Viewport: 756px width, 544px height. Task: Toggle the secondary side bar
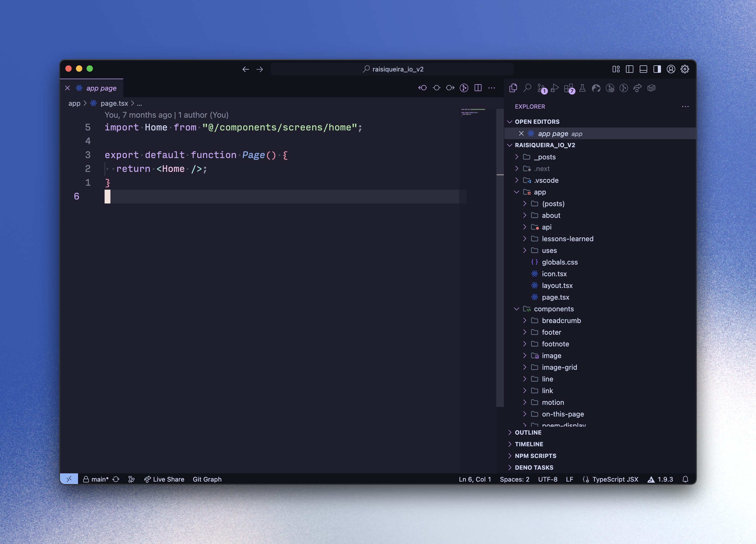657,69
